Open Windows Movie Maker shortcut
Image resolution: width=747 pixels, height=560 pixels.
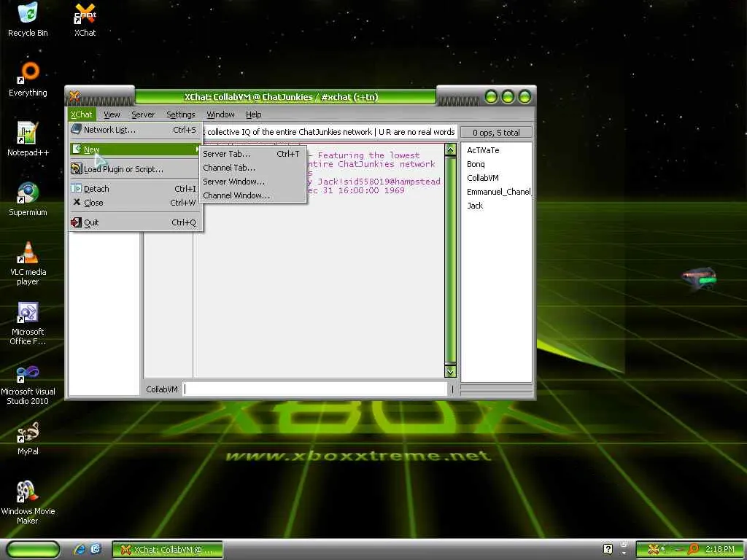tap(28, 502)
